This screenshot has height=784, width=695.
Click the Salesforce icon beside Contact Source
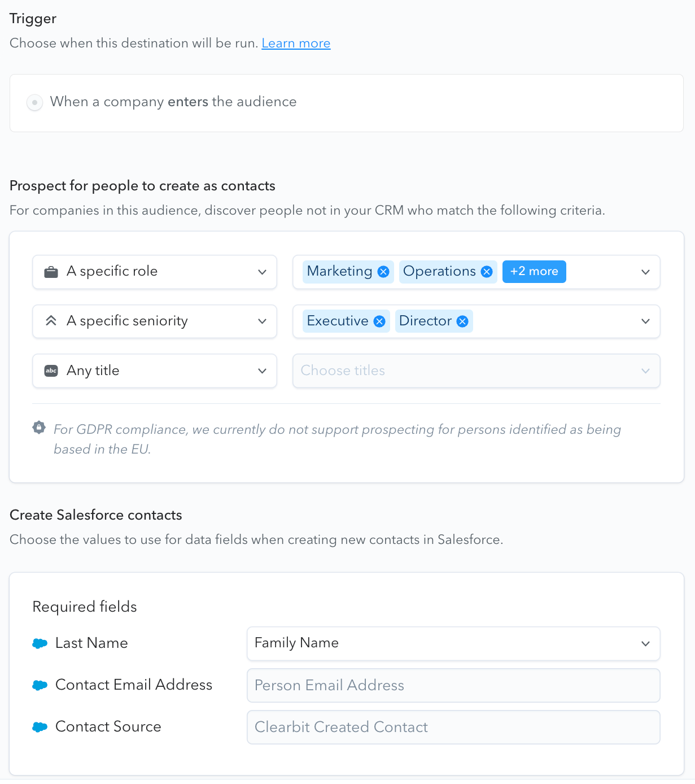click(40, 727)
